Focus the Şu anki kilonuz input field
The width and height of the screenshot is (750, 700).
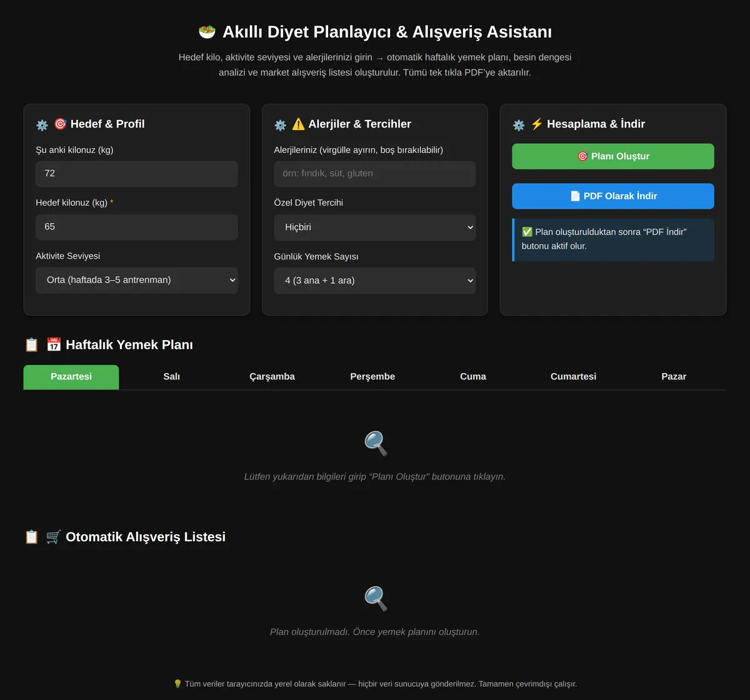136,174
